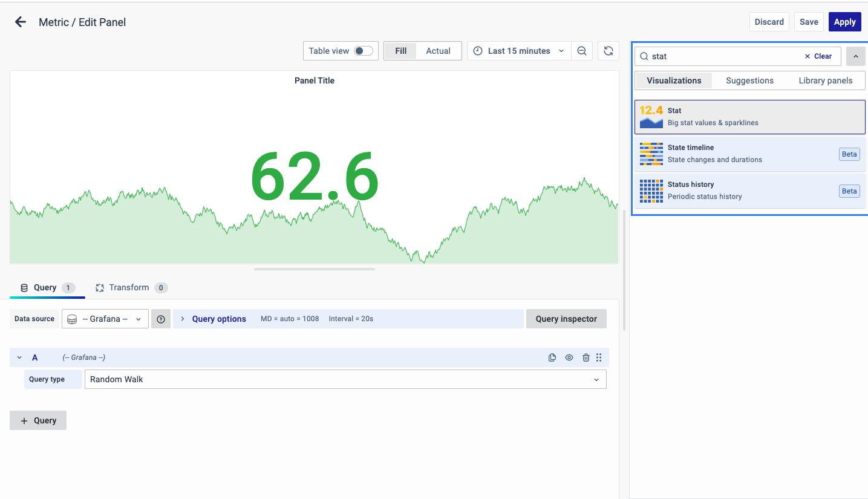
Task: Toggle the Table view switch
Action: click(x=364, y=51)
